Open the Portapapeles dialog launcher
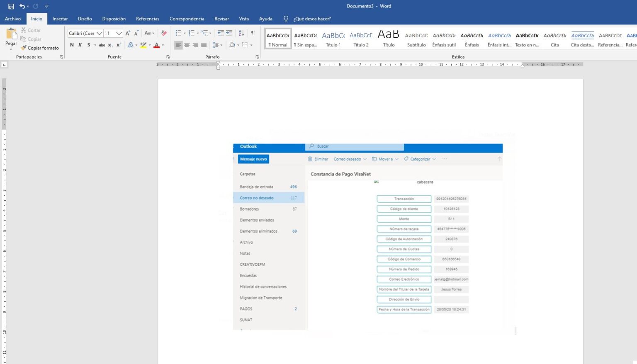 click(62, 57)
